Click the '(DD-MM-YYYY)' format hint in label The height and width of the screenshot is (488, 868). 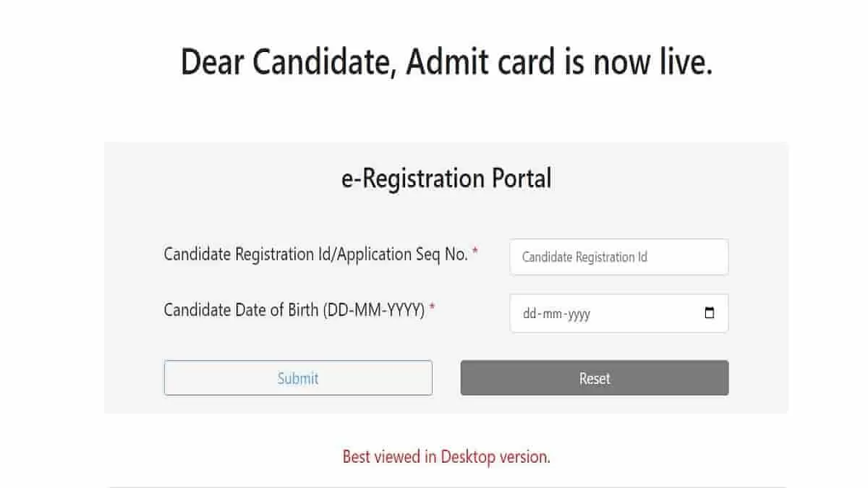click(374, 310)
